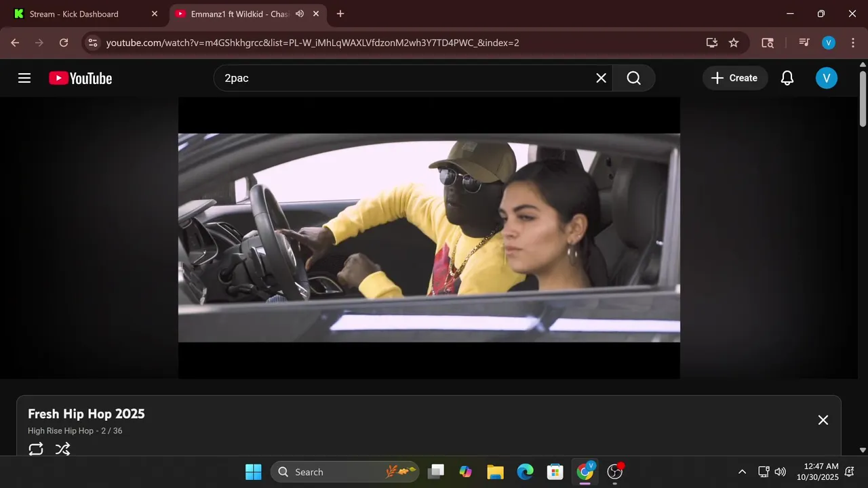Viewport: 868px width, 488px height.
Task: Close the Fresh Hip Hop 2025 playlist panel
Action: pos(823,420)
